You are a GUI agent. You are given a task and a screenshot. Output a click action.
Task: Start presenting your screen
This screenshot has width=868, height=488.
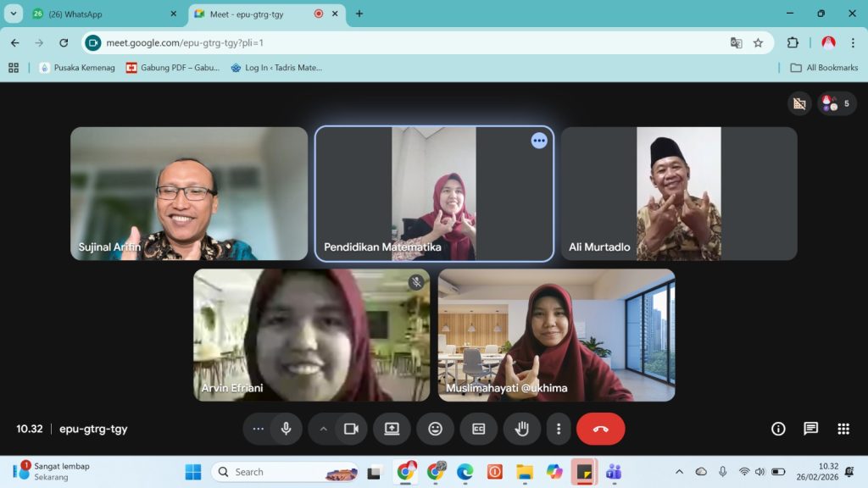[x=392, y=429]
